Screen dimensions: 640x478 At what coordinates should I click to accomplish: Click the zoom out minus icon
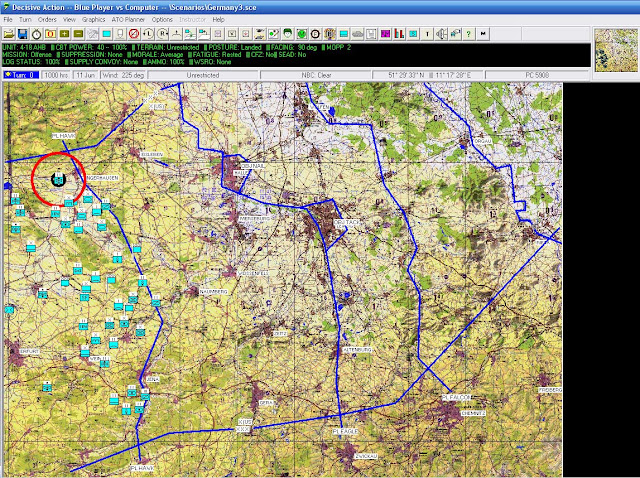(x=78, y=34)
